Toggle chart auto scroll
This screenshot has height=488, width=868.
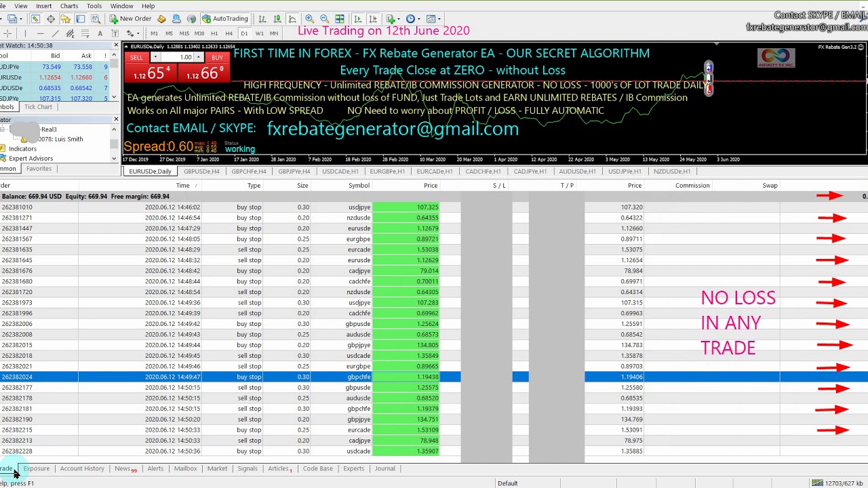pyautogui.click(x=357, y=18)
